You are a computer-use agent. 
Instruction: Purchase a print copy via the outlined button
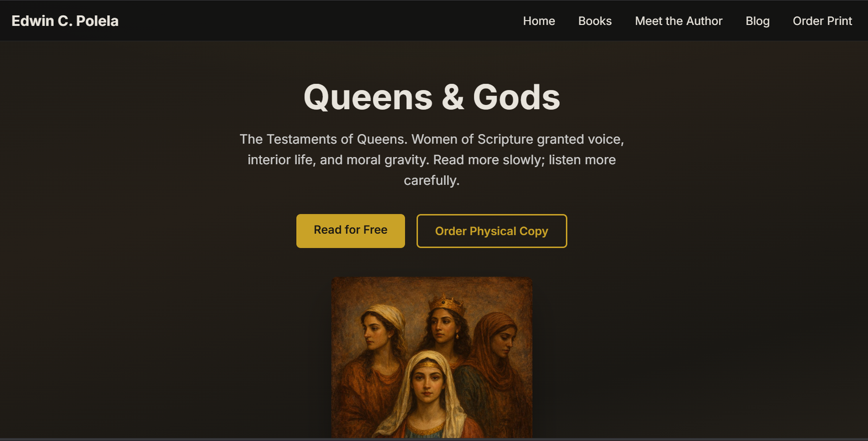491,231
